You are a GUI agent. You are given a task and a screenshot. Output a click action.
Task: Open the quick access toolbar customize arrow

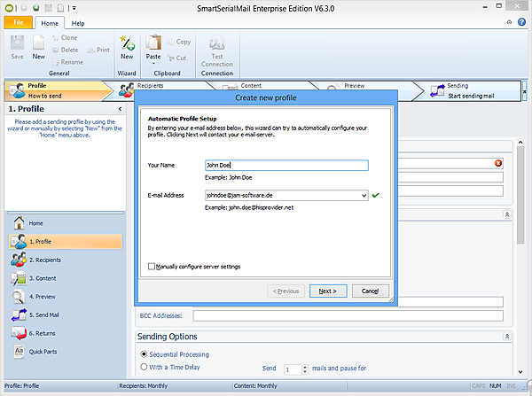(x=74, y=8)
